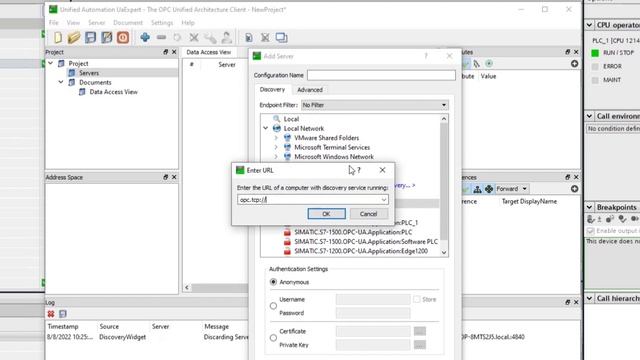Click OK in Enter URL dialog
This screenshot has width=640, height=360.
(x=326, y=214)
